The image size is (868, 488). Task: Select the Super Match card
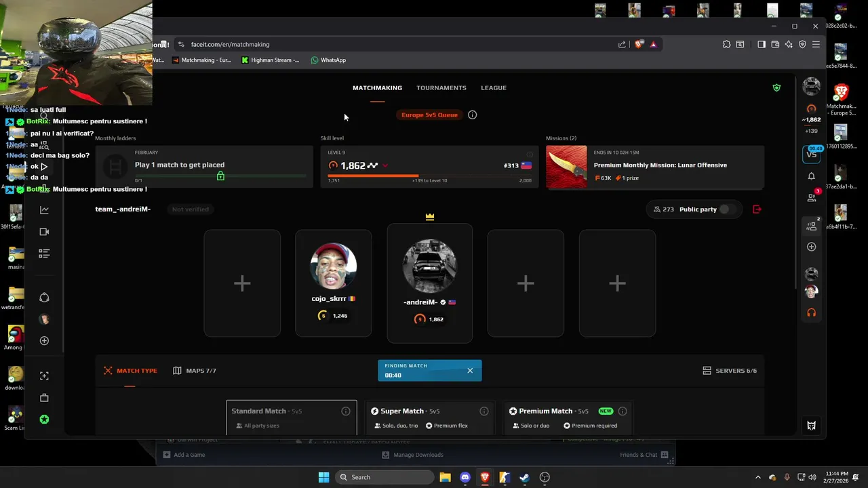tap(430, 418)
